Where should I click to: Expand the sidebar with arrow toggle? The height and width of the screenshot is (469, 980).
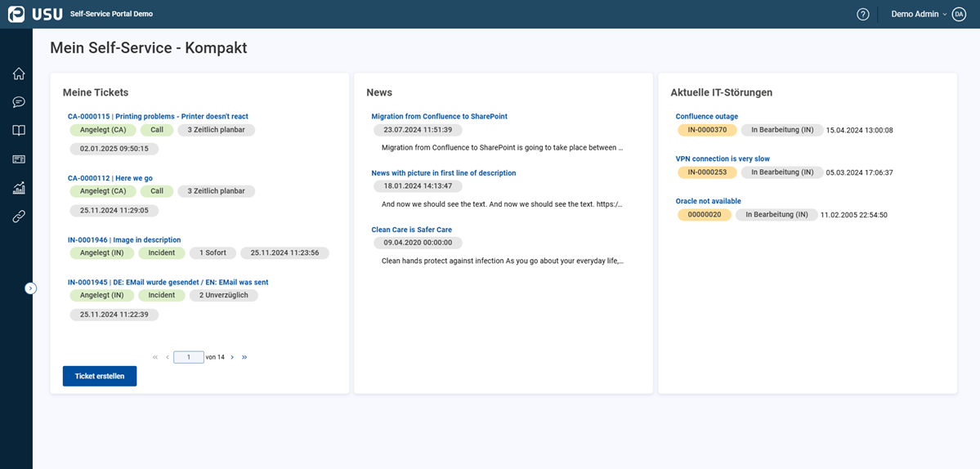[31, 288]
